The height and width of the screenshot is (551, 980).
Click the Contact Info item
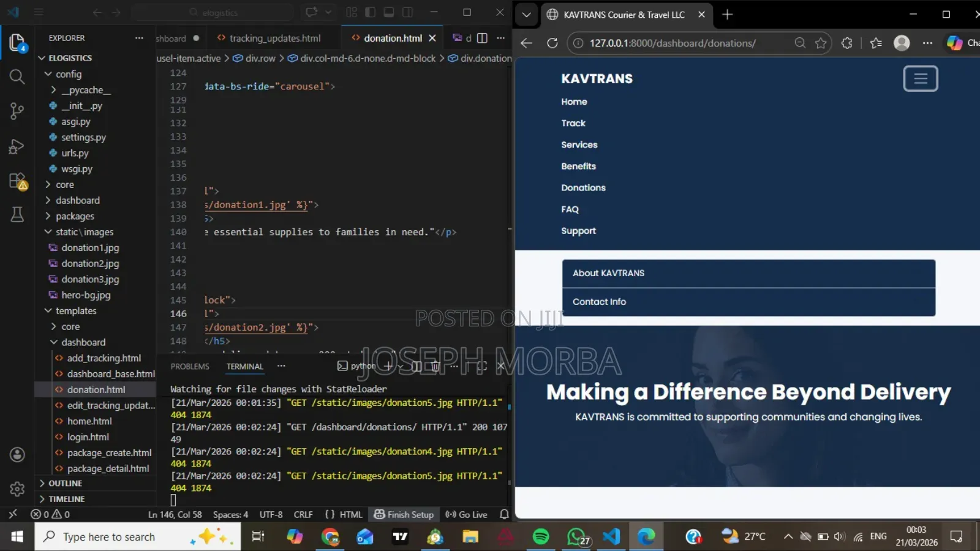point(748,302)
